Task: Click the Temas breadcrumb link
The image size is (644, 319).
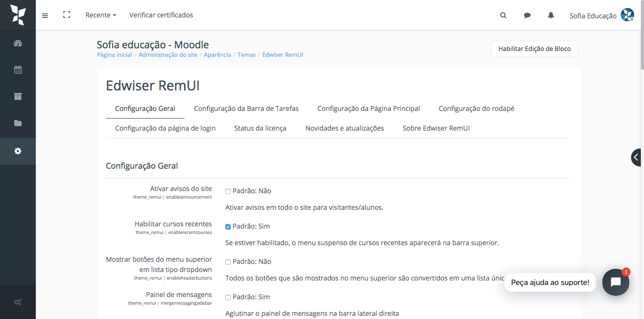Action: click(246, 55)
